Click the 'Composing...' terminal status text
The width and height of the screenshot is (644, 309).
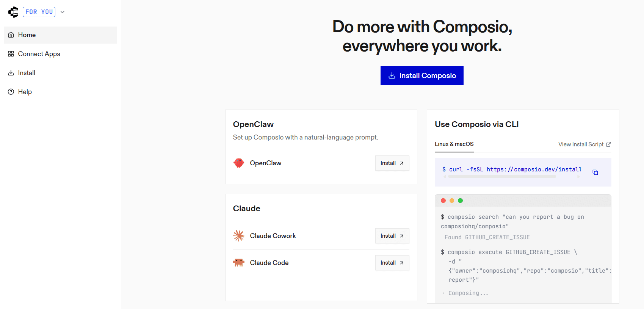pyautogui.click(x=468, y=293)
